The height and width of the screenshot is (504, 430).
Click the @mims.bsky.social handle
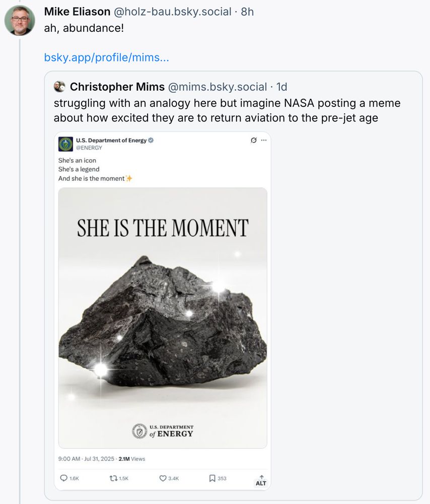click(x=217, y=87)
